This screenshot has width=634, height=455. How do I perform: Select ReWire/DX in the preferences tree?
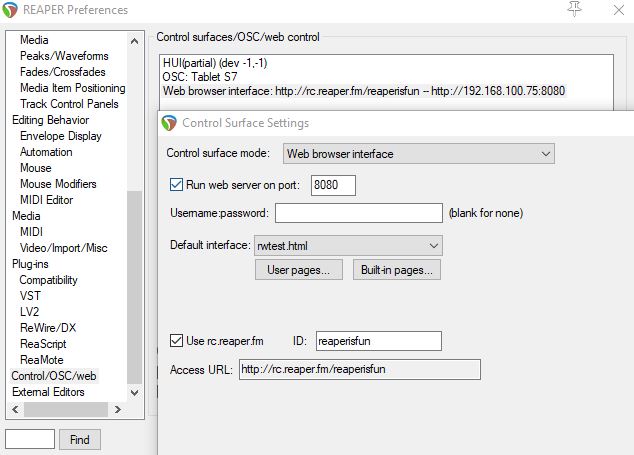tap(48, 328)
